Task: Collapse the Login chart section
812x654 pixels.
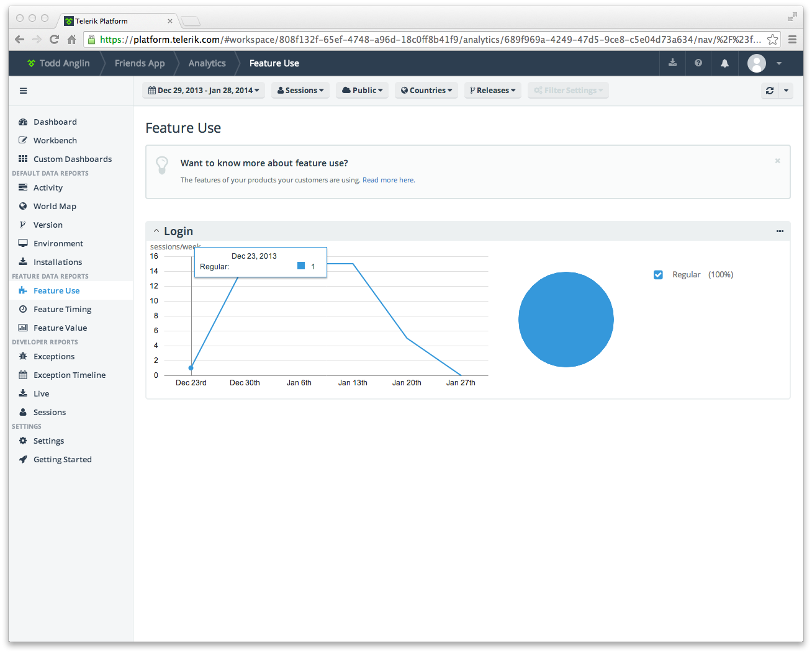Action: pos(156,231)
